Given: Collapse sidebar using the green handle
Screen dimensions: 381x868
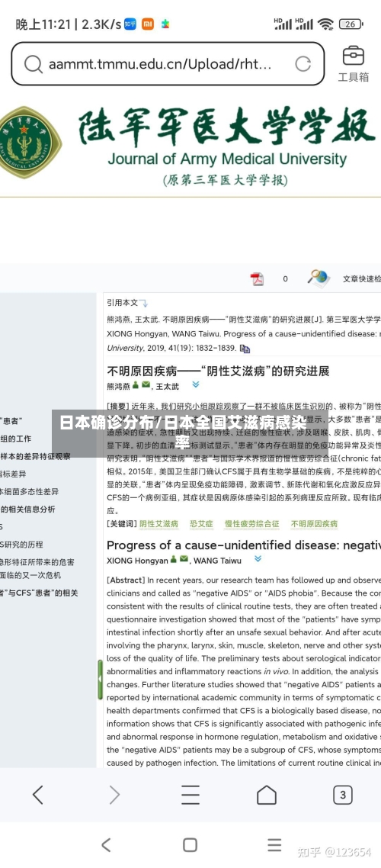Looking at the screenshot, I should 100,679.
